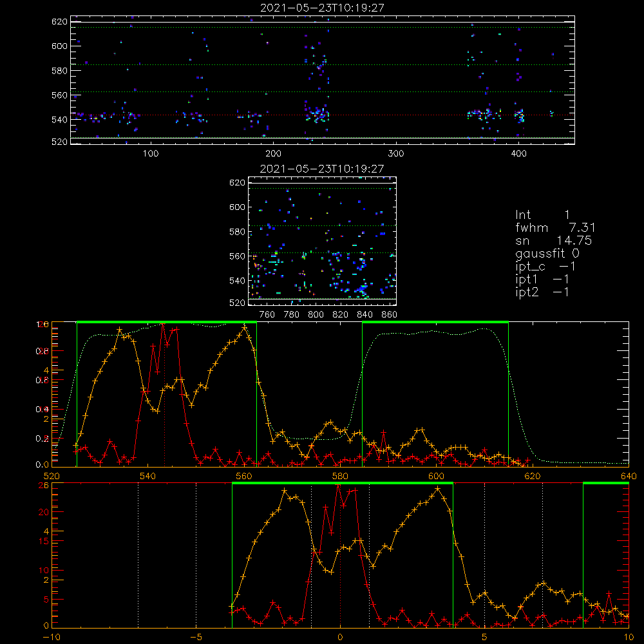Image resolution: width=644 pixels, height=644 pixels.
Task: Click the right thick green bar atop third plot
Action: point(435,322)
